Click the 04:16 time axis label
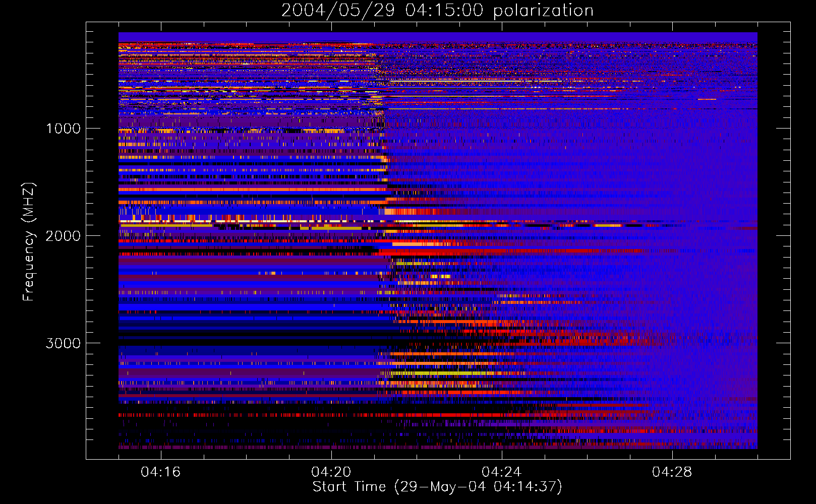Image resolution: width=816 pixels, height=504 pixels. point(160,472)
